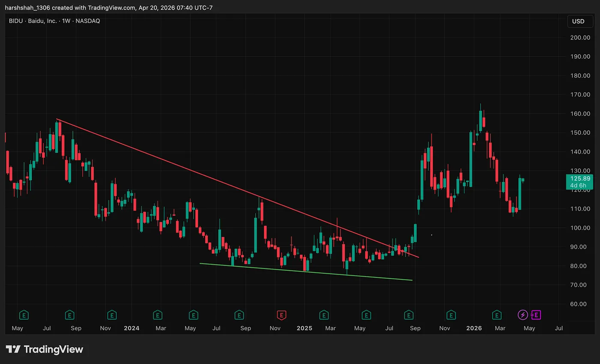Click the Mar label just after 2025
This screenshot has width=600, height=364.
coord(330,328)
